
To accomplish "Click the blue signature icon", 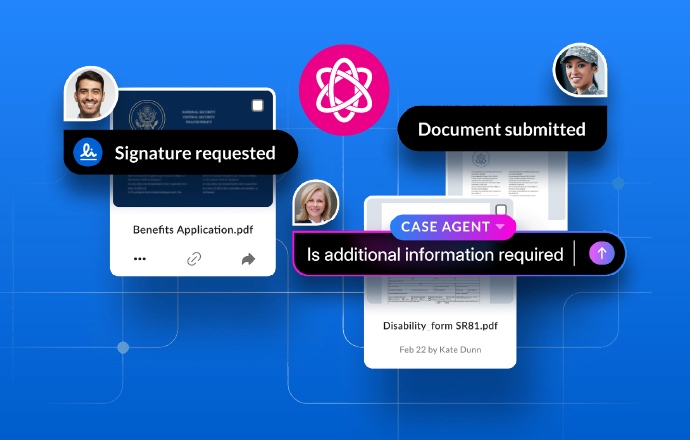I will pyautogui.click(x=88, y=153).
